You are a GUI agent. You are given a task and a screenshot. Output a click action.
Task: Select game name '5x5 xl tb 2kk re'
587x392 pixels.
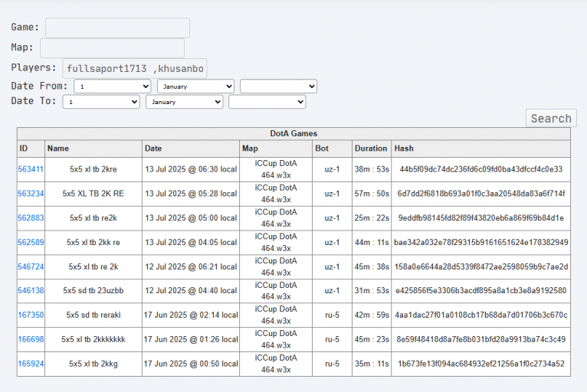93,243
